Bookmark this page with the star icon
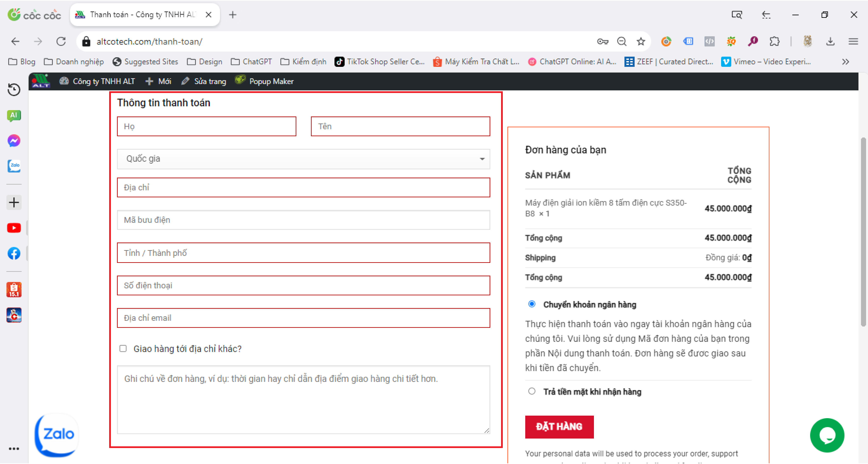Screen dimensions: 868x464 [641, 41]
